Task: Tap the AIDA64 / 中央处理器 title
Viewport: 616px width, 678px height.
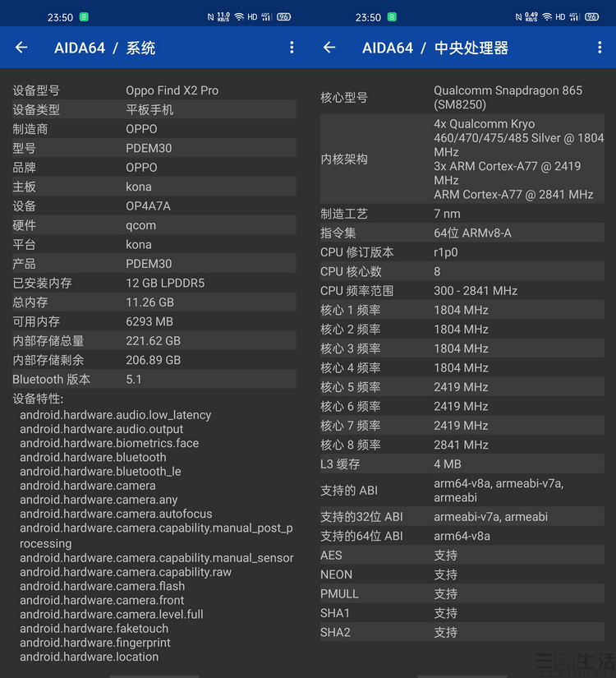Action: [x=435, y=48]
